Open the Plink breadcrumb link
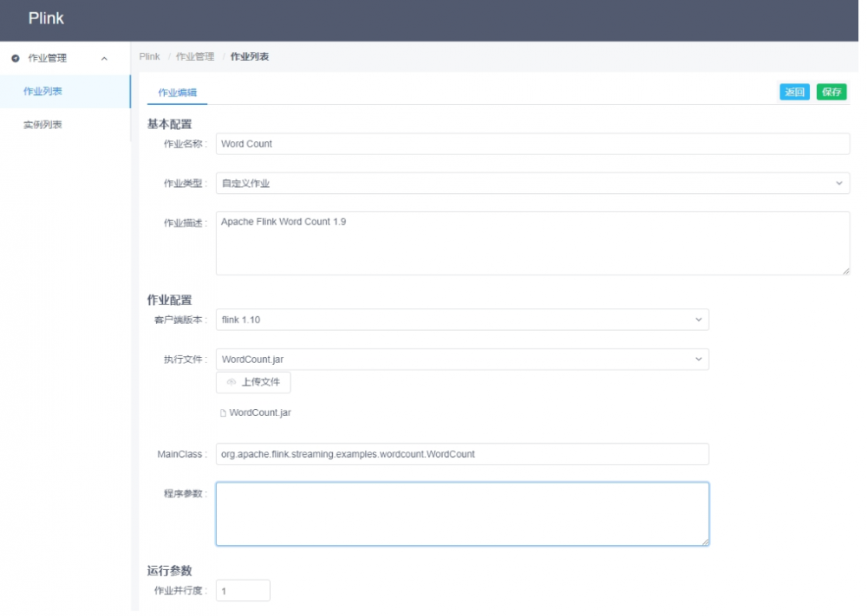 [148, 55]
